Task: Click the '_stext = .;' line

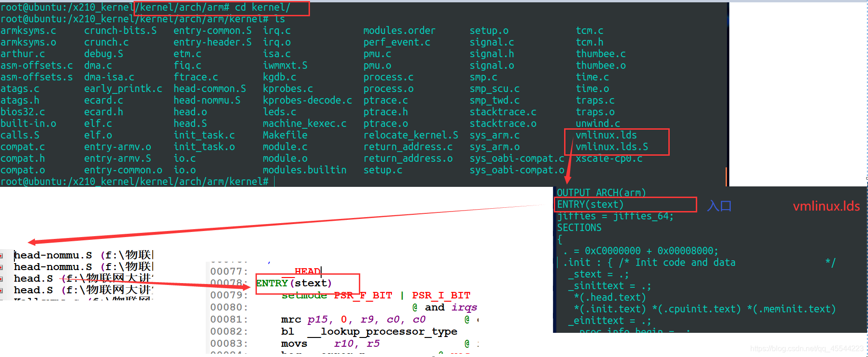Action: pos(599,274)
